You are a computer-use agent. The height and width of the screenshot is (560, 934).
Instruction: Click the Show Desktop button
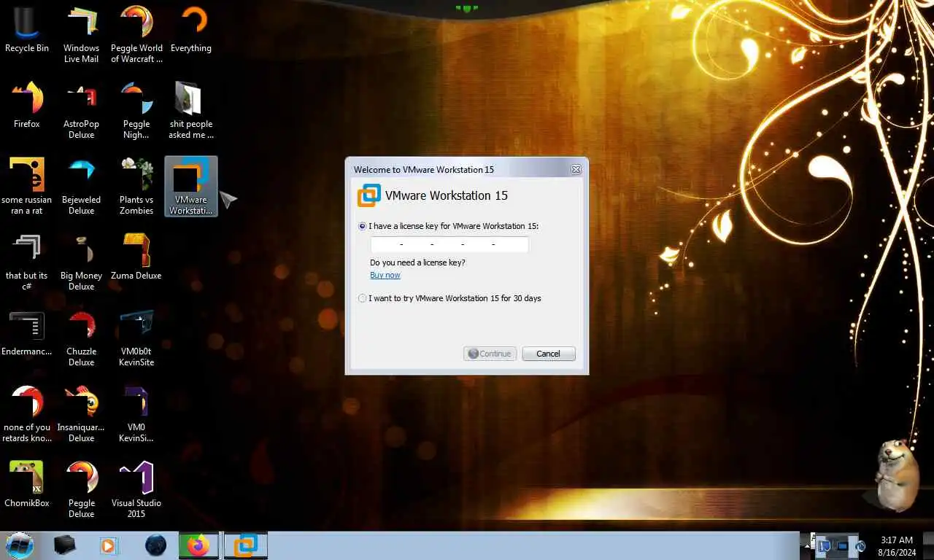click(x=928, y=545)
